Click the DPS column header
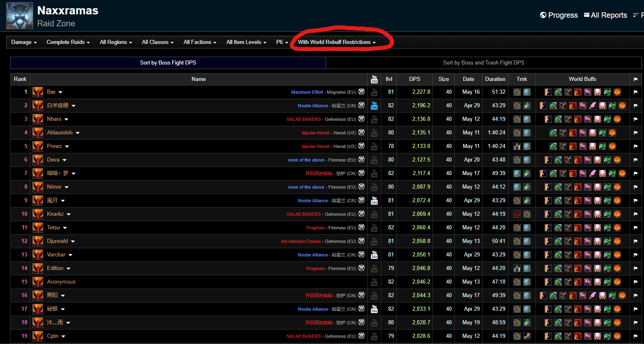Viewport: 644px width, 344px height. (415, 79)
